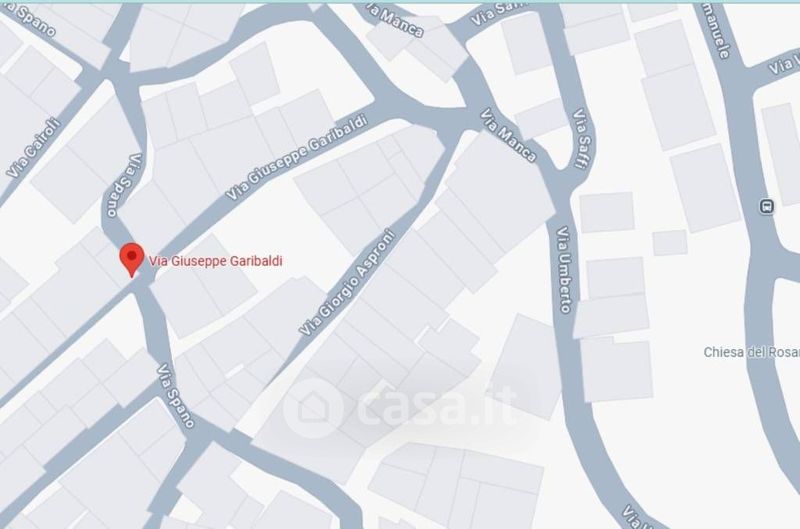Open the red Via Giuseppe Garibaldi pin label

tap(215, 261)
